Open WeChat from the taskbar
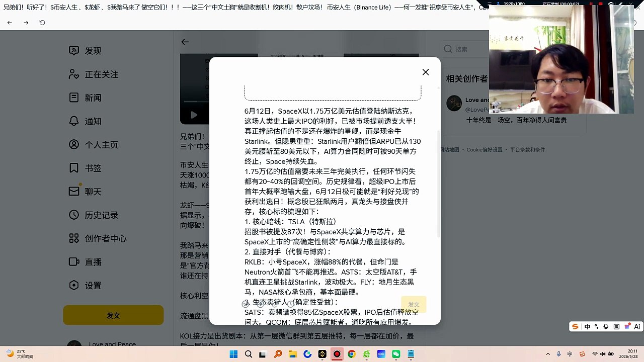644x362 pixels. (x=396, y=354)
